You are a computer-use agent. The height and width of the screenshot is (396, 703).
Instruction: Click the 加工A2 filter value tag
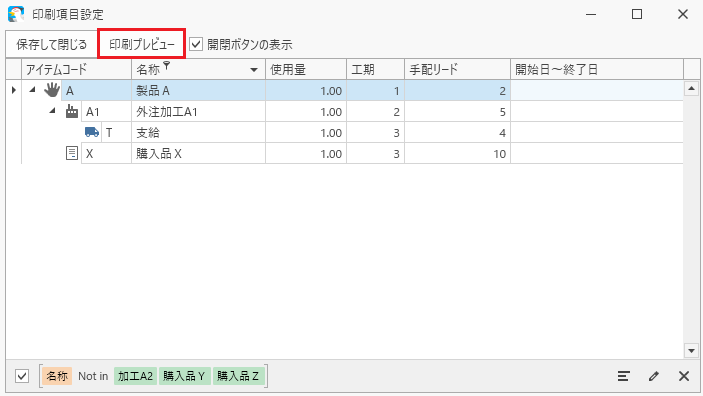tap(135, 376)
